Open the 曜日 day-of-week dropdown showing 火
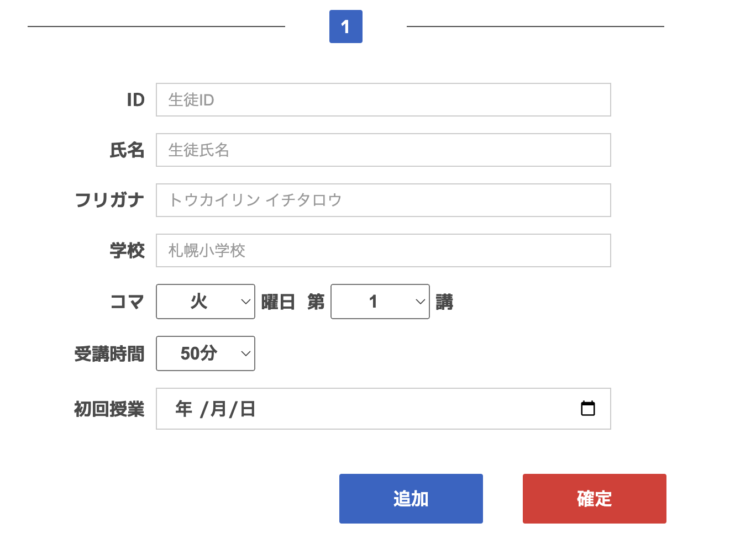The height and width of the screenshot is (560, 735). point(205,302)
